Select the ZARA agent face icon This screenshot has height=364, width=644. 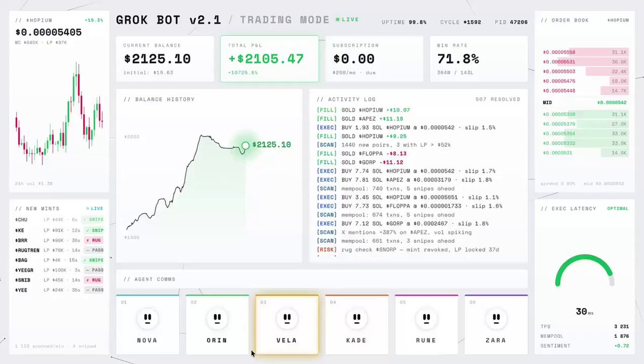coord(496,318)
